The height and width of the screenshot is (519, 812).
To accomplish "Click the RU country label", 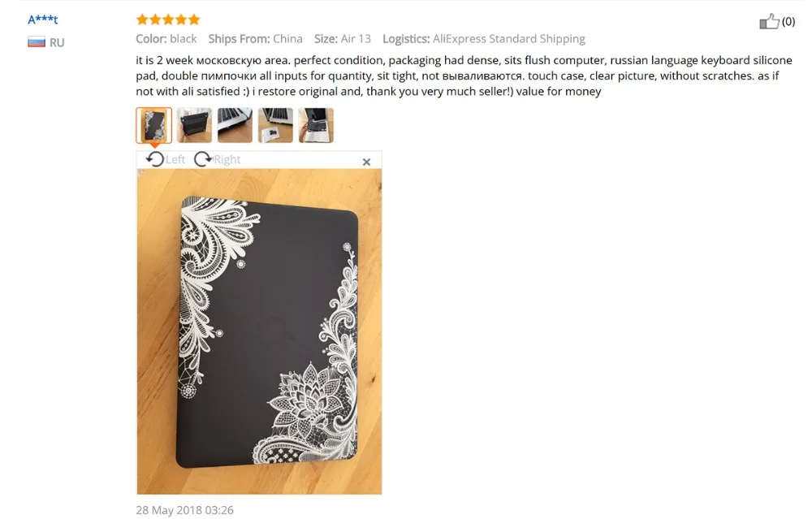I will 57,42.
